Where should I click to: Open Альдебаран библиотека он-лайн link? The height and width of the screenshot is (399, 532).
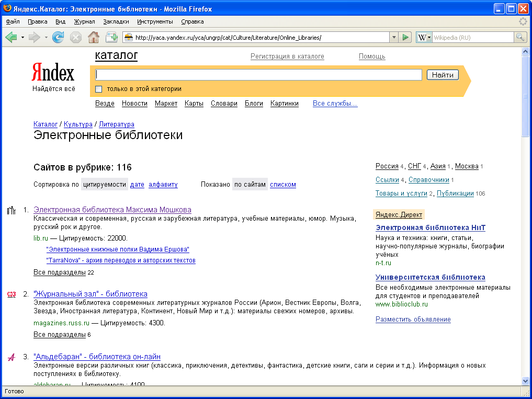pyautogui.click(x=97, y=357)
